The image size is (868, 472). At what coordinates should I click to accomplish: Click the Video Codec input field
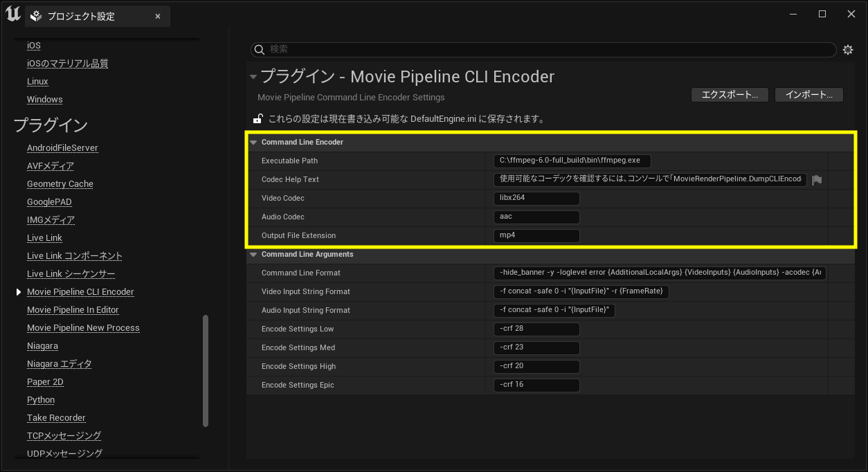(x=536, y=198)
